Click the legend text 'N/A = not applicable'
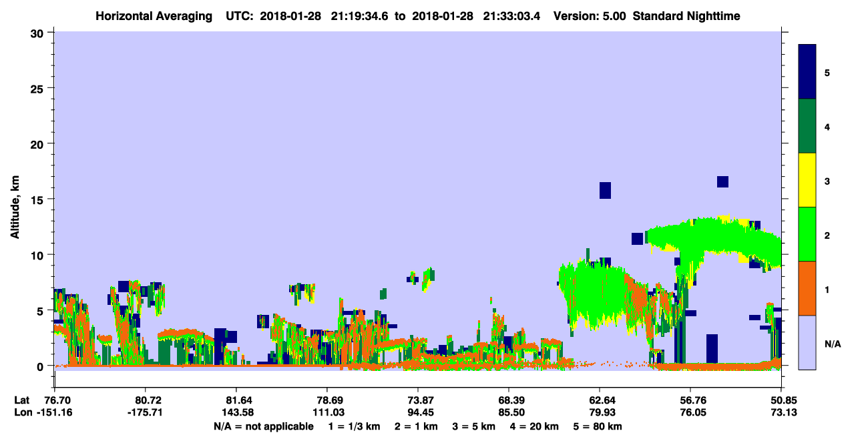 coord(263,426)
